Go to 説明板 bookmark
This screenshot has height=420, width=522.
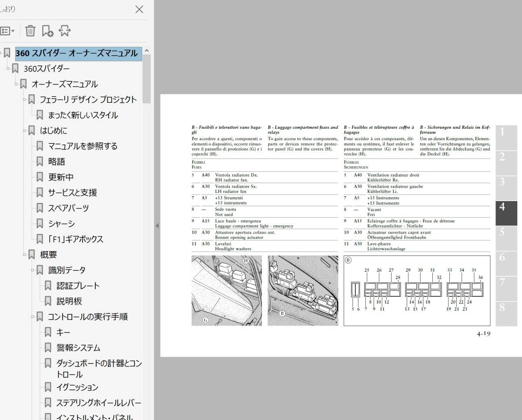tap(69, 301)
